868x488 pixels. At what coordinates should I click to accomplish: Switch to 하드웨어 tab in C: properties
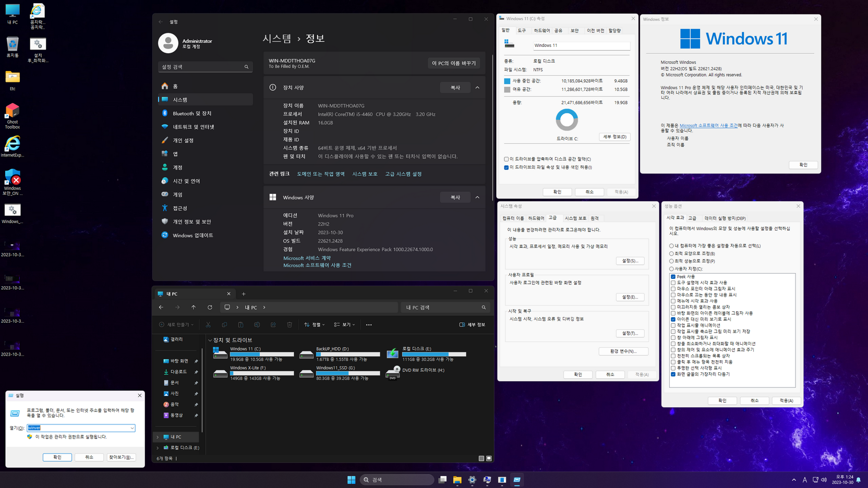tap(542, 31)
